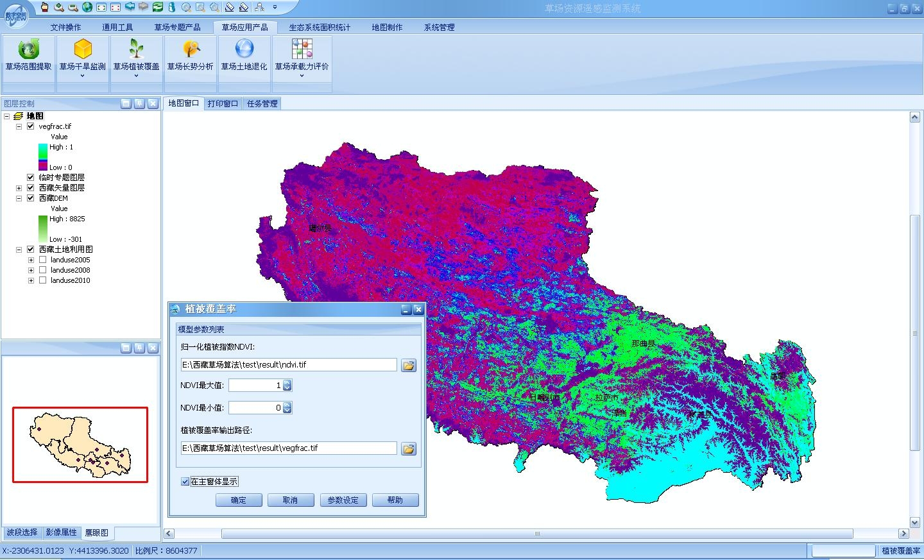Click the vegfrac.tif color ramp legend
This screenshot has width=924, height=560.
[42, 157]
